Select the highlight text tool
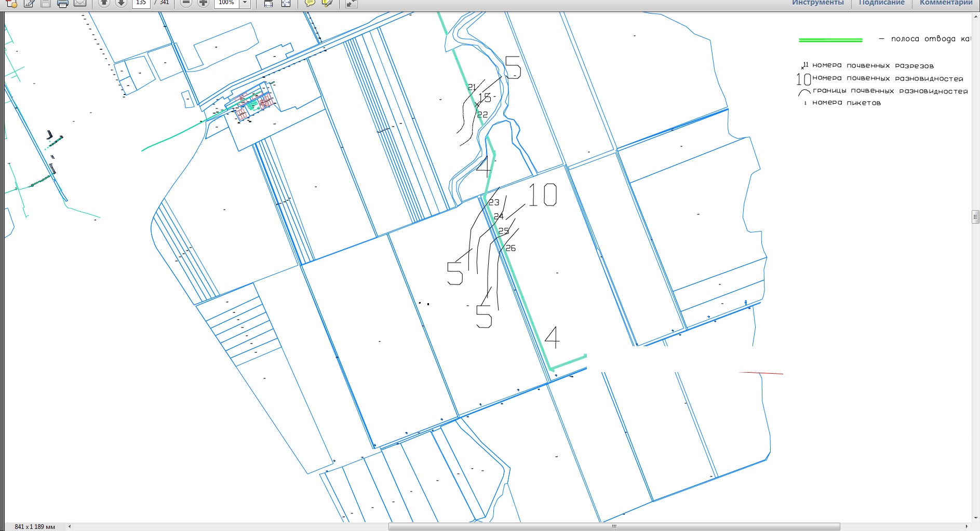Viewport: 980px width, 531px height. point(327,3)
